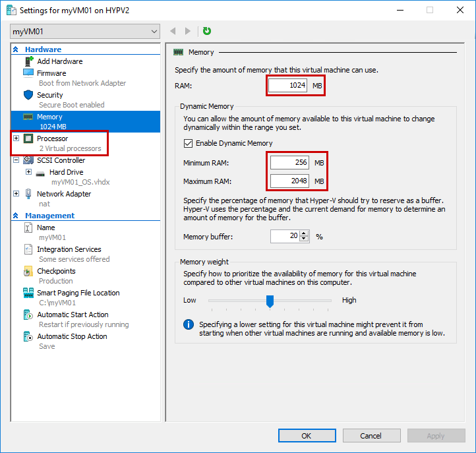Click the Memory header icon in right pane
This screenshot has width=476, height=453.
[179, 52]
